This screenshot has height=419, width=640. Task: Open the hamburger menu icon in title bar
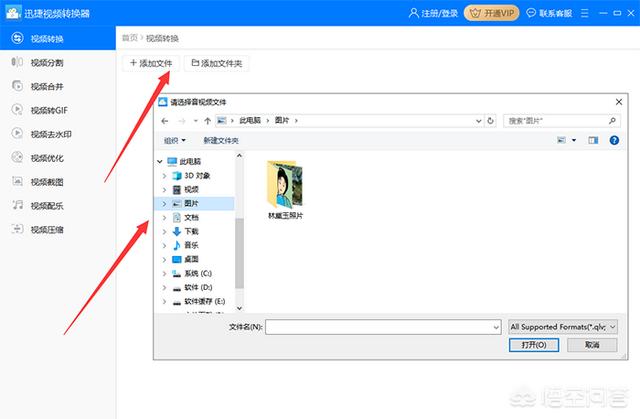tap(584, 13)
